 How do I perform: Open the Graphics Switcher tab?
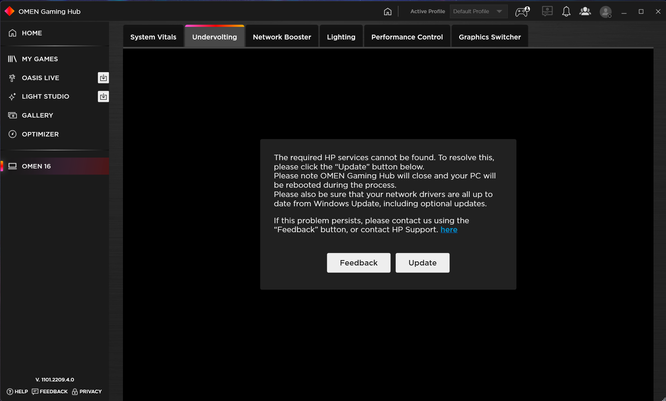(490, 37)
